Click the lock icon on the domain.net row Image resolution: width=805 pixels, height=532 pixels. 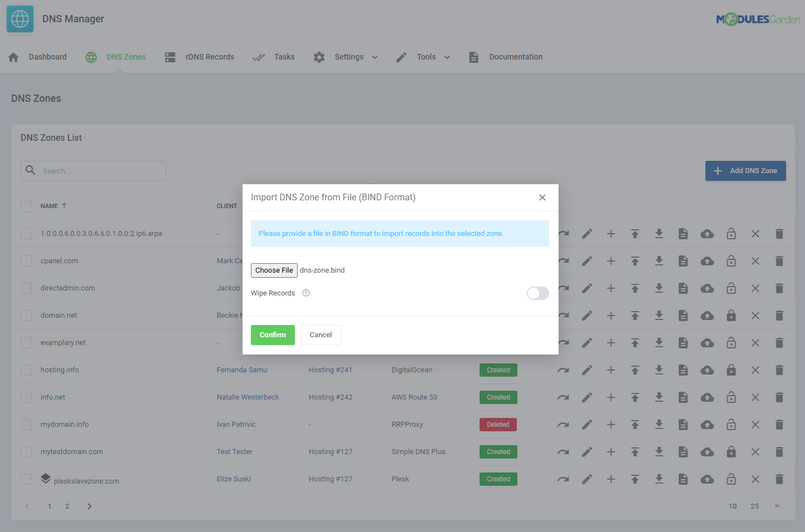click(731, 315)
